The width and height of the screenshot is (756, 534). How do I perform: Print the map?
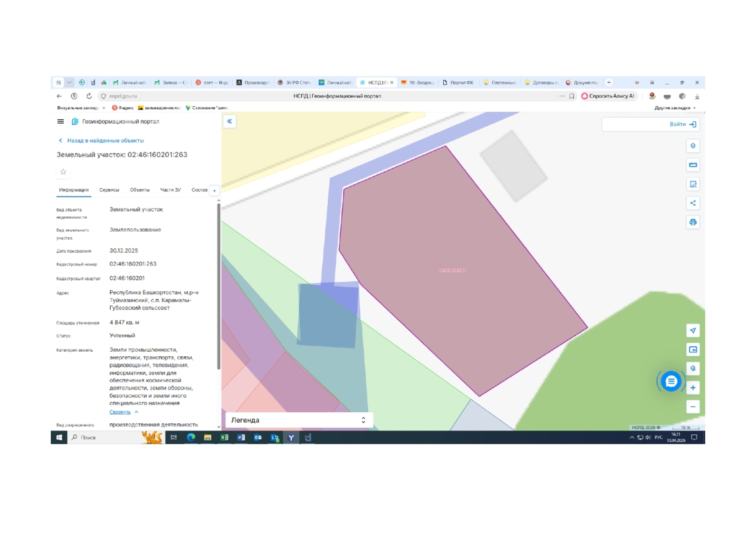tap(693, 222)
